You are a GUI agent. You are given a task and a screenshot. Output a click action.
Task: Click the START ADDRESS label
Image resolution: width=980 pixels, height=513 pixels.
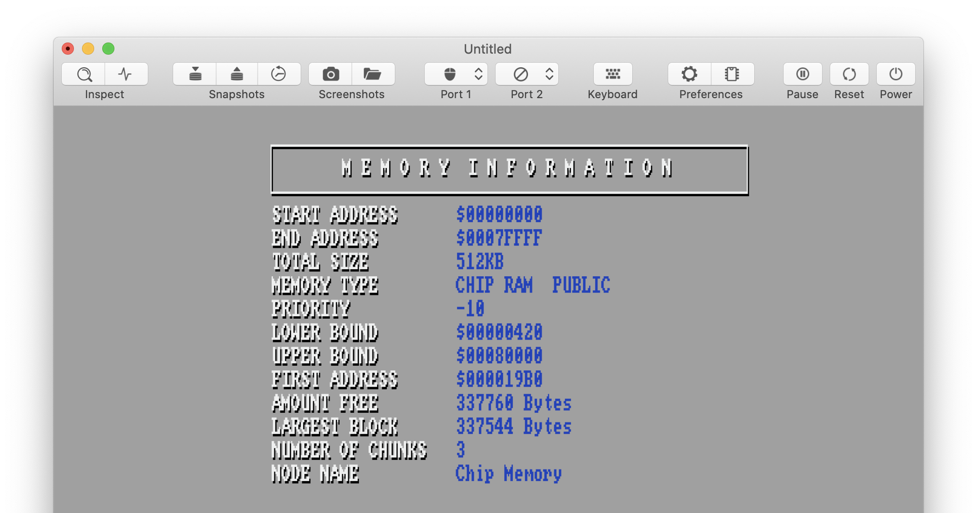click(x=335, y=215)
